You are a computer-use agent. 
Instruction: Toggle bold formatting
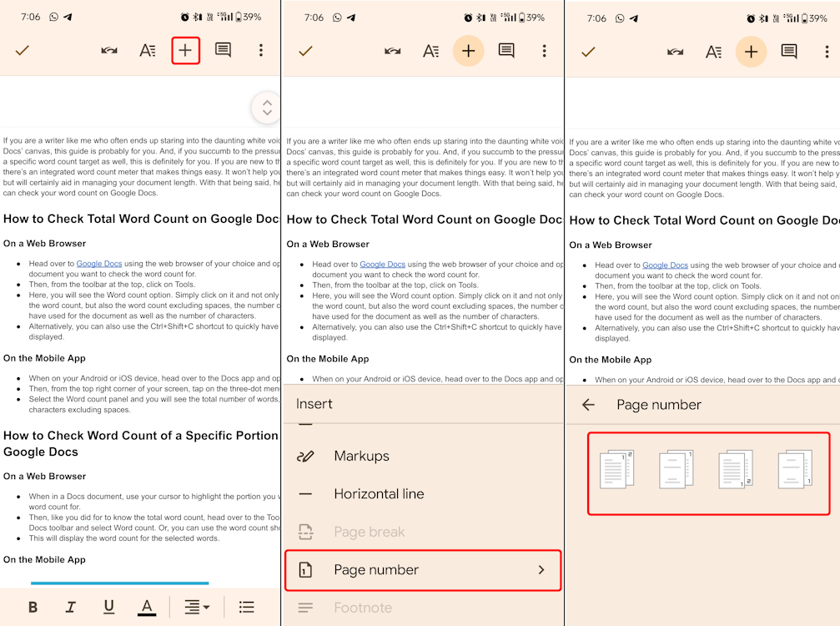(x=33, y=607)
